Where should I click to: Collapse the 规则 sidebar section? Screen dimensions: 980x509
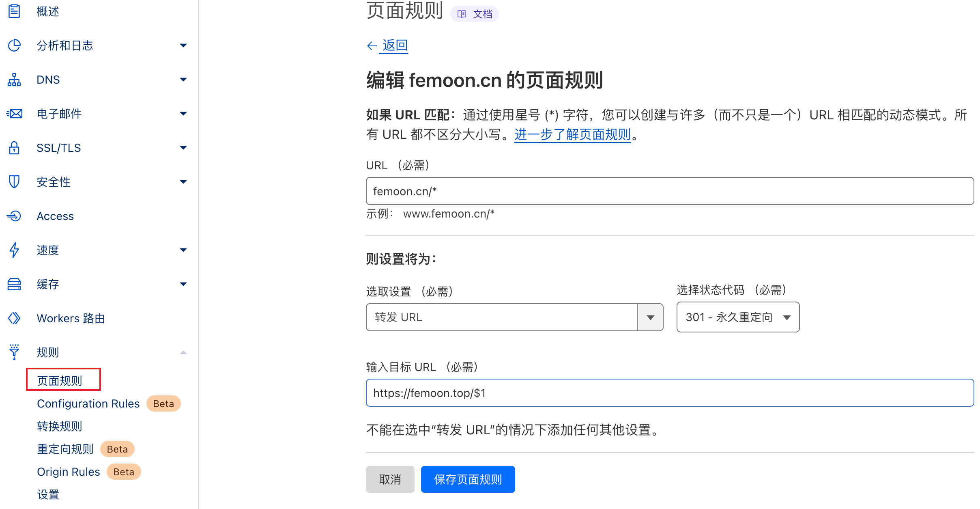pyautogui.click(x=183, y=352)
